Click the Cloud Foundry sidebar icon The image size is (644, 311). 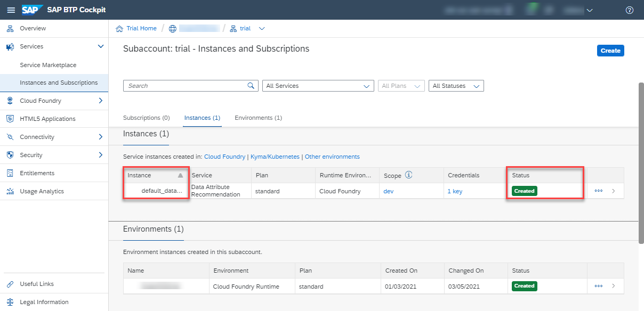[x=10, y=101]
